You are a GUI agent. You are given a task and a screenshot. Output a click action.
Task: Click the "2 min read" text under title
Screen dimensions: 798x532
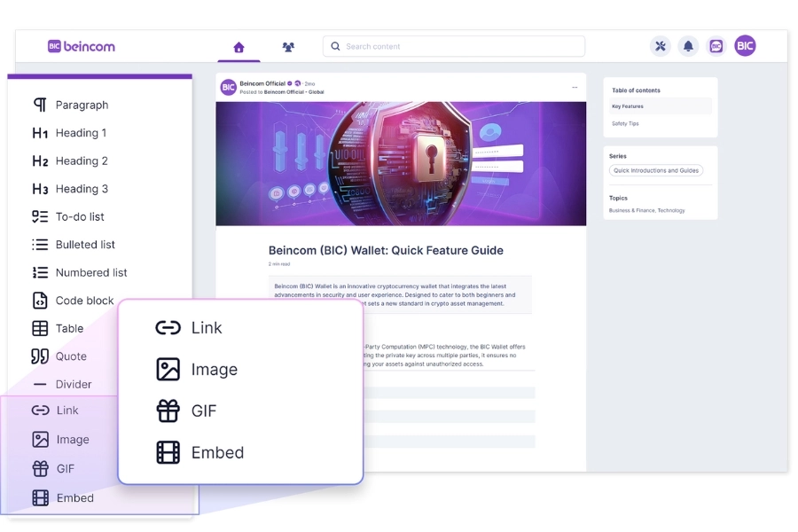(x=279, y=264)
